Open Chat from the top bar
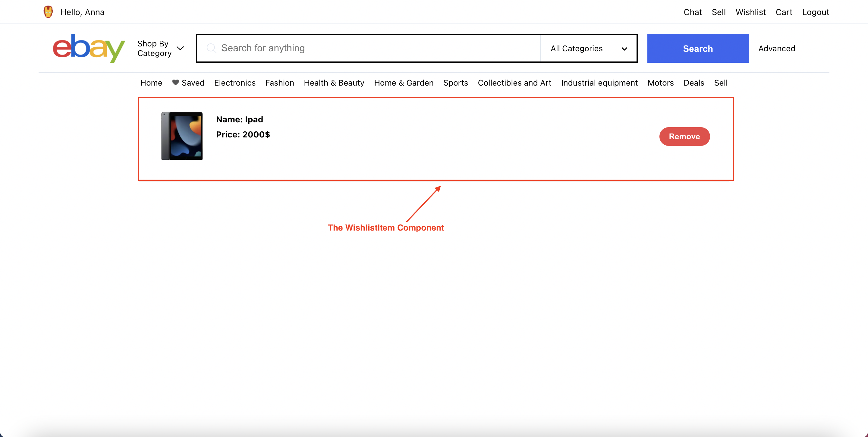 (x=693, y=12)
